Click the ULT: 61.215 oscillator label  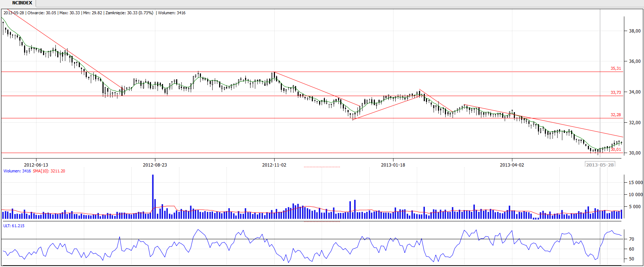click(x=14, y=226)
